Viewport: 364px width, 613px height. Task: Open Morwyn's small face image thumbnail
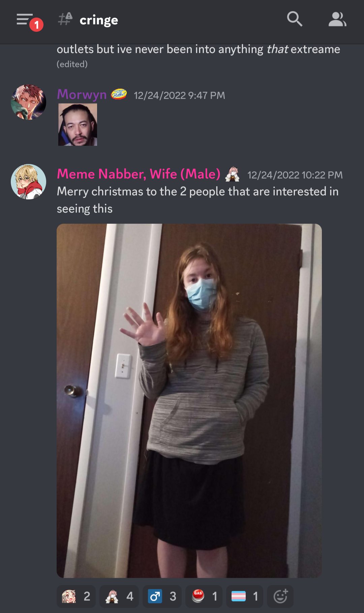click(78, 124)
